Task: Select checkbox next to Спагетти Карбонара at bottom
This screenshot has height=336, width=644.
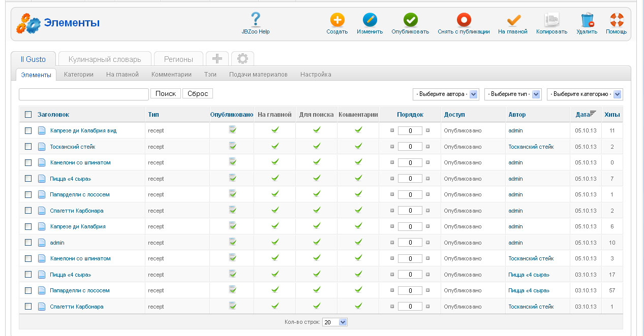Action: coord(28,307)
